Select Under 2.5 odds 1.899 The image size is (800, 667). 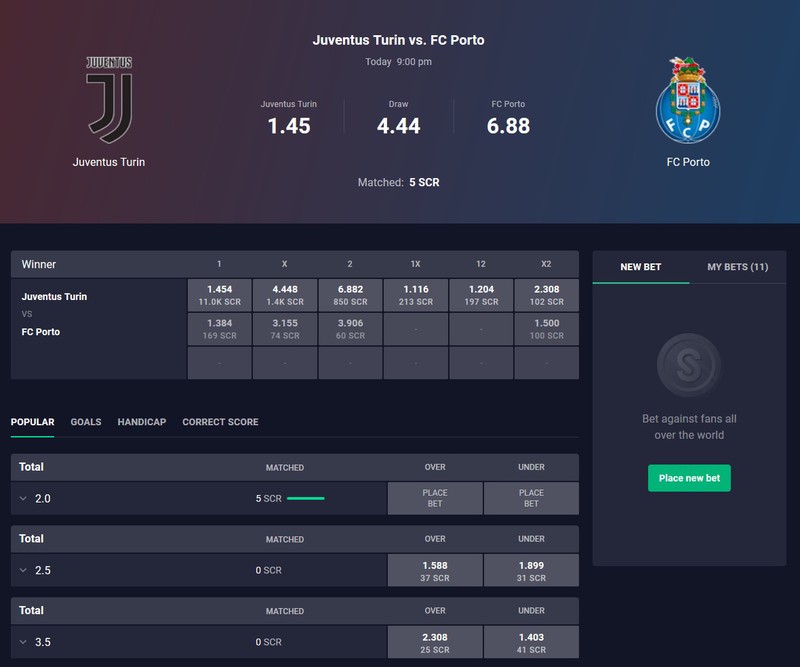coord(531,570)
